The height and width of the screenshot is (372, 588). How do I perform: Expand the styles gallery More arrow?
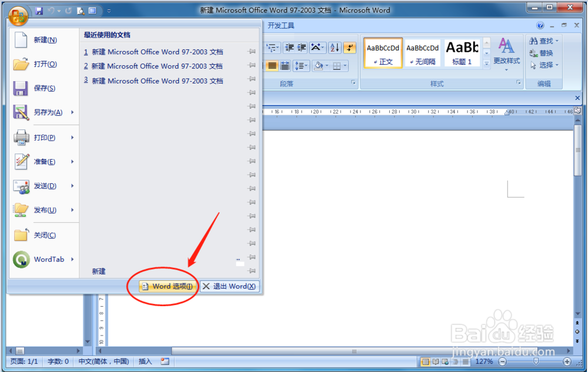[x=486, y=63]
